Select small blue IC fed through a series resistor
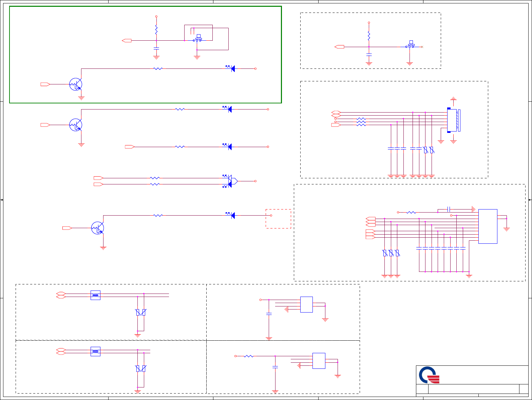The height and width of the screenshot is (400, 532). point(319,361)
